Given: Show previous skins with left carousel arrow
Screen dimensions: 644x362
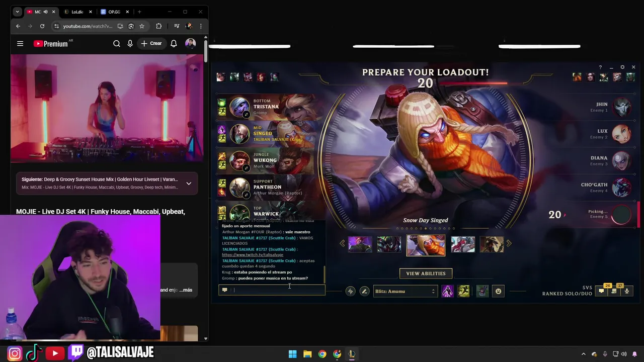Looking at the screenshot, I should tap(343, 243).
